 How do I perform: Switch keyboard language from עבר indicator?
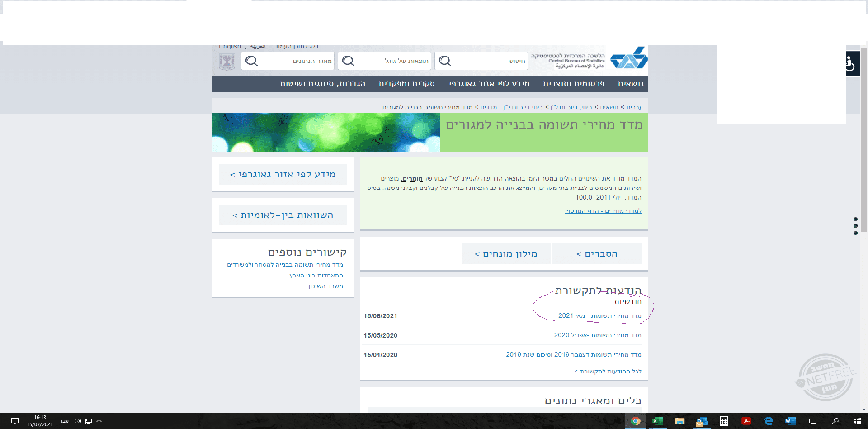[x=65, y=421]
